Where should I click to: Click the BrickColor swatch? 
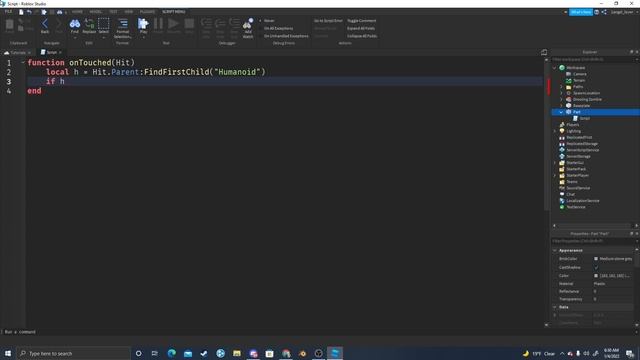pos(596,259)
